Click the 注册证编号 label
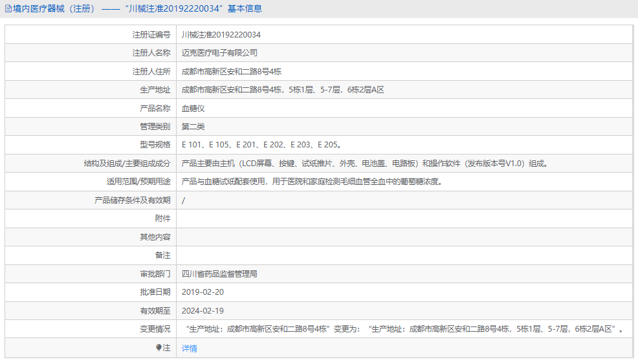 [x=151, y=34]
